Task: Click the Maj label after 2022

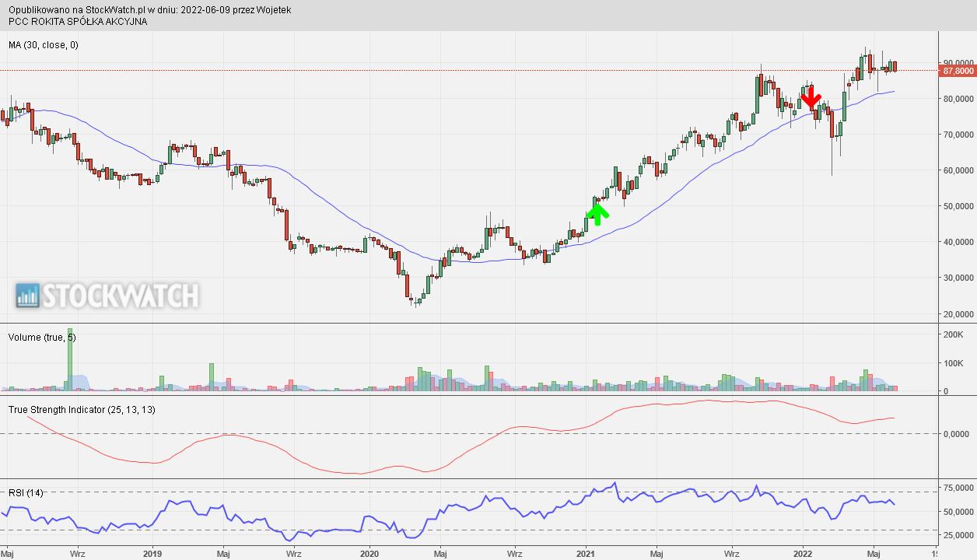Action: (x=873, y=555)
